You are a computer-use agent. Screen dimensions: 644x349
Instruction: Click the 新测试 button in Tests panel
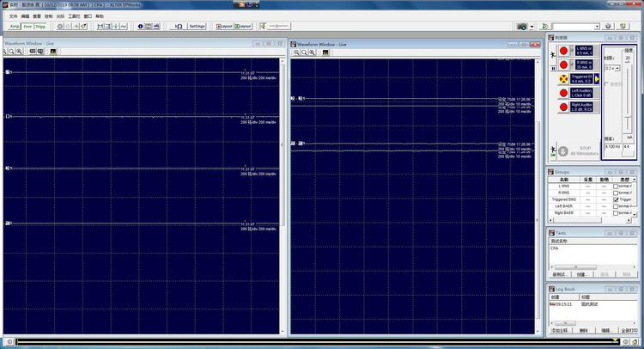[x=559, y=274]
